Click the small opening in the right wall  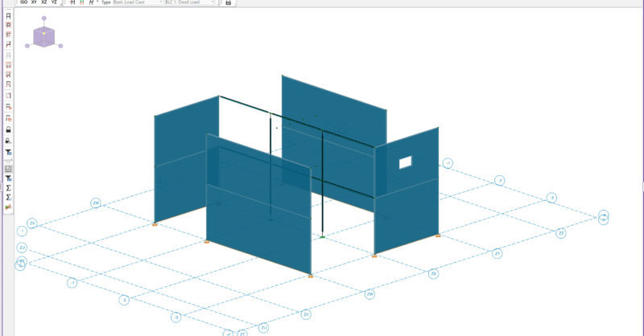click(405, 162)
